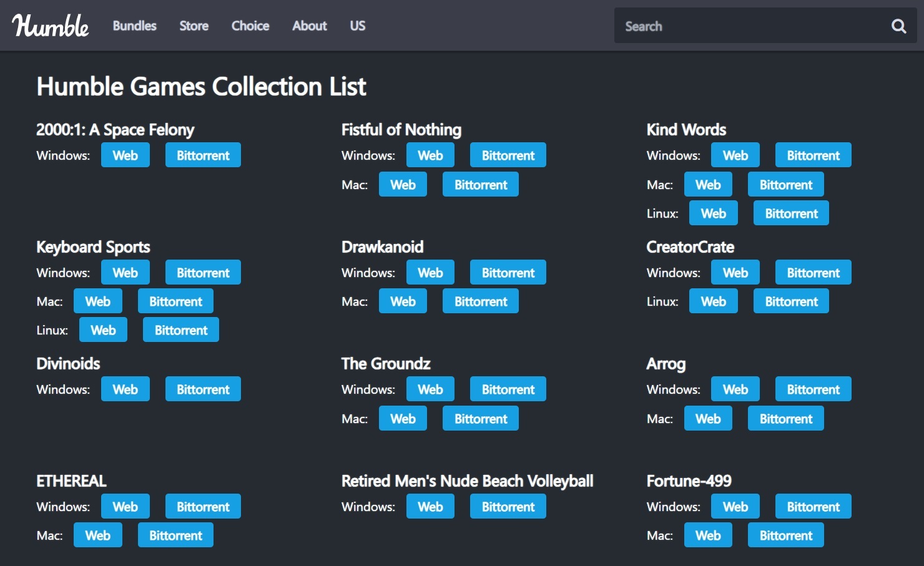Screen dimensions: 924x566
Task: Download Keyboard Sports Linux via Bittorrent
Action: pyautogui.click(x=181, y=330)
